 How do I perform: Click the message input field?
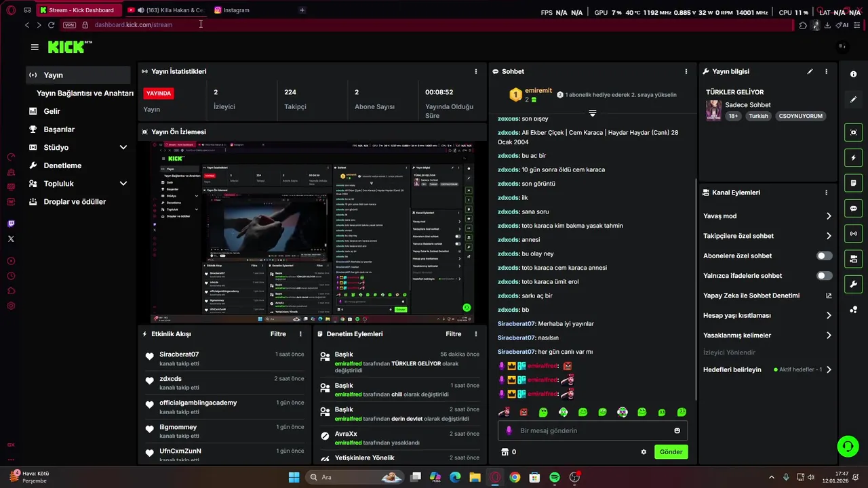coord(593,430)
